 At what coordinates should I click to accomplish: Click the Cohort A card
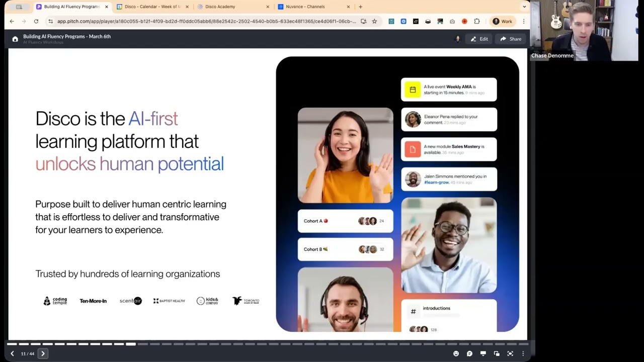(345, 221)
